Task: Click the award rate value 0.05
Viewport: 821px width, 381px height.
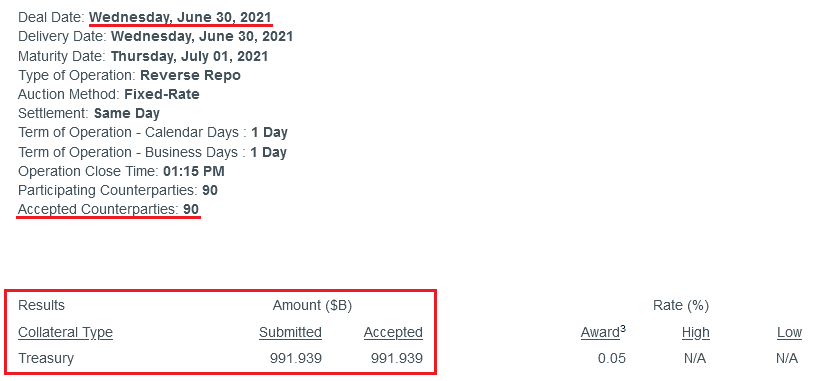Action: tap(612, 358)
